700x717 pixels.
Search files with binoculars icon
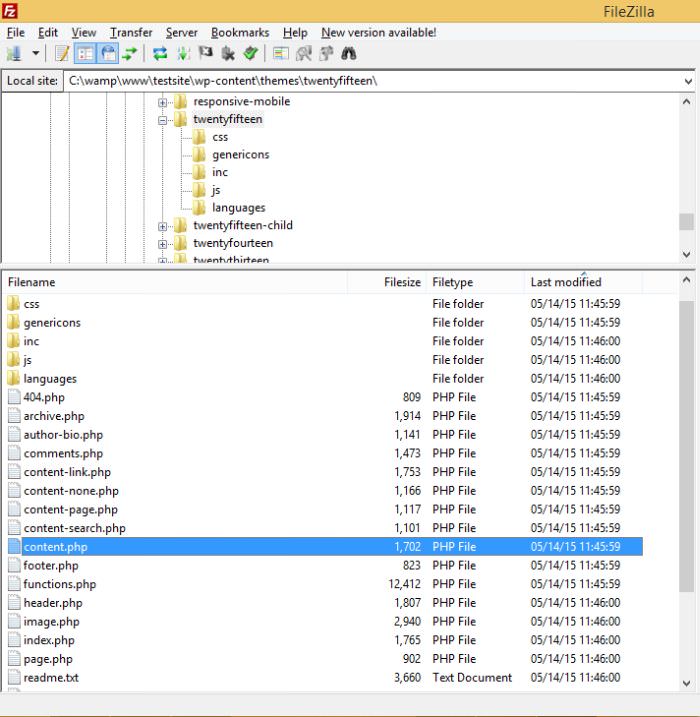coord(349,54)
